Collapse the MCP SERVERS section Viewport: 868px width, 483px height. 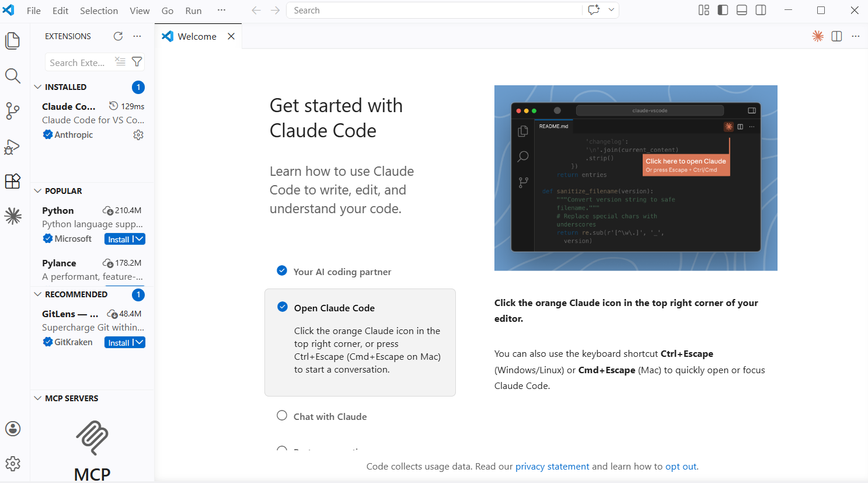pos(37,398)
